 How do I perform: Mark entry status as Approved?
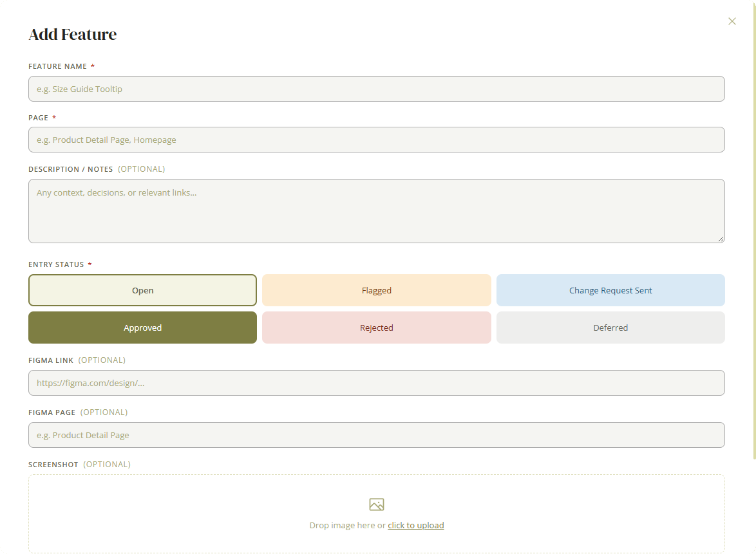143,328
